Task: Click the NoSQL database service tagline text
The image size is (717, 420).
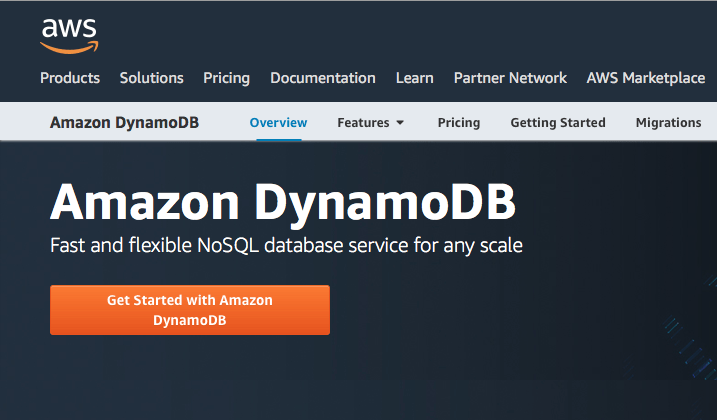Action: [x=286, y=246]
